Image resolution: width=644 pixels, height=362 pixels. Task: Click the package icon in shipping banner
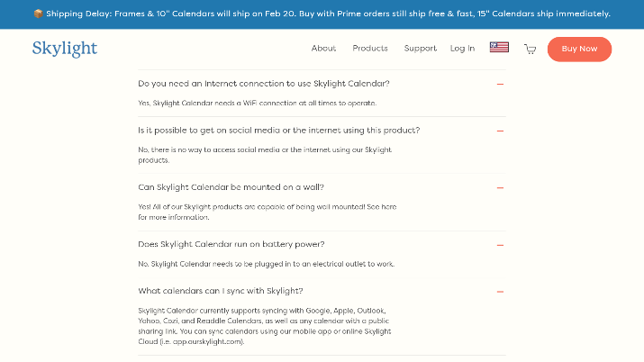click(38, 14)
